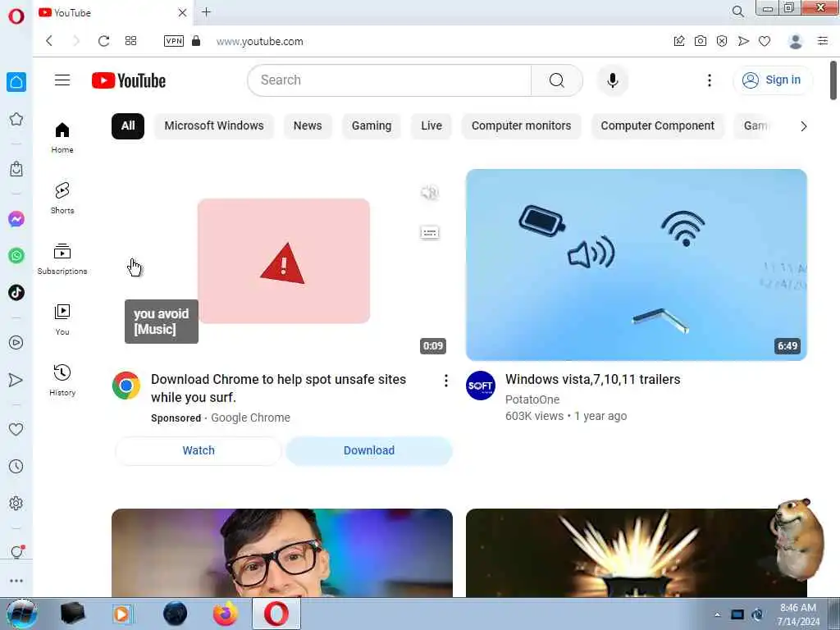
Task: Open History in YouTube sidebar
Action: pyautogui.click(x=62, y=381)
